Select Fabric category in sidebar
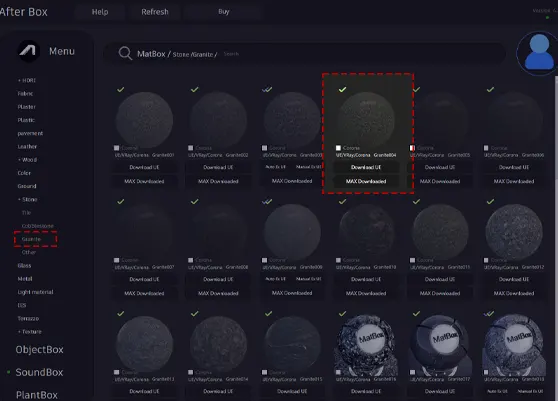The width and height of the screenshot is (558, 401). coord(25,94)
